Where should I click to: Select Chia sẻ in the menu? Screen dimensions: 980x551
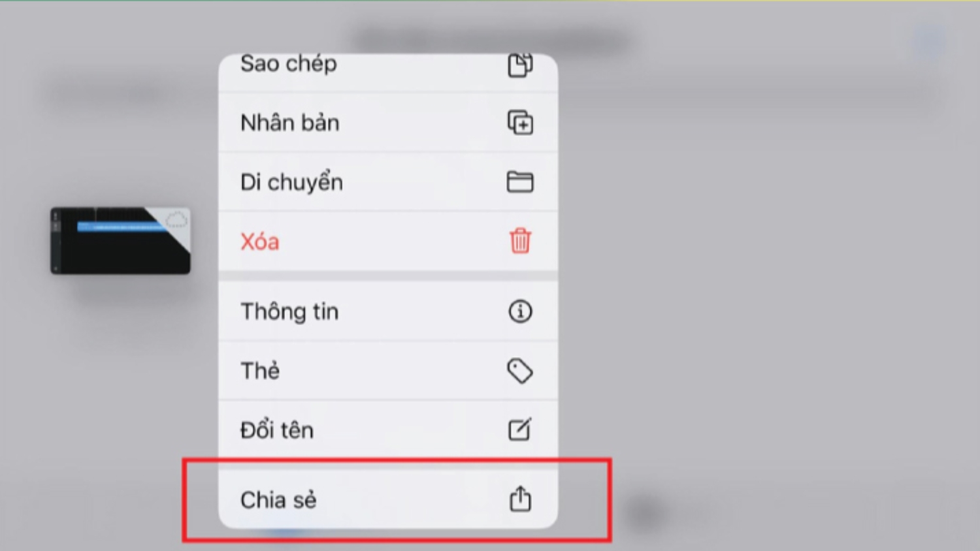pos(388,499)
